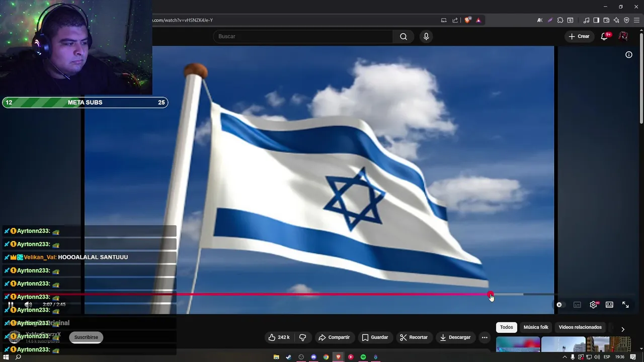644x362 pixels.
Task: Switch to theater mode view
Action: pos(609,305)
